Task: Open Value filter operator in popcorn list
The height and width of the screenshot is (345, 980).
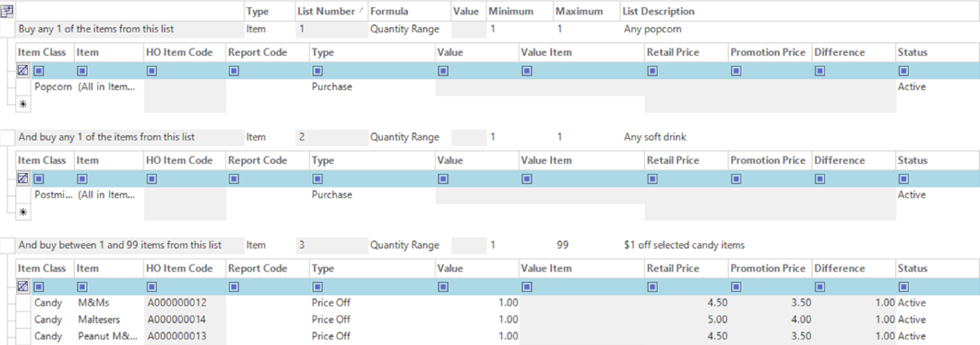Action: coord(443,71)
